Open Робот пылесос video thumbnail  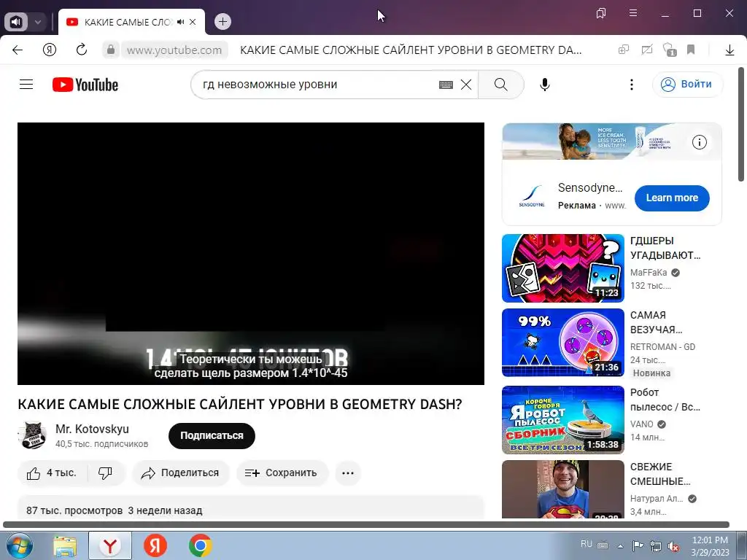coord(563,419)
